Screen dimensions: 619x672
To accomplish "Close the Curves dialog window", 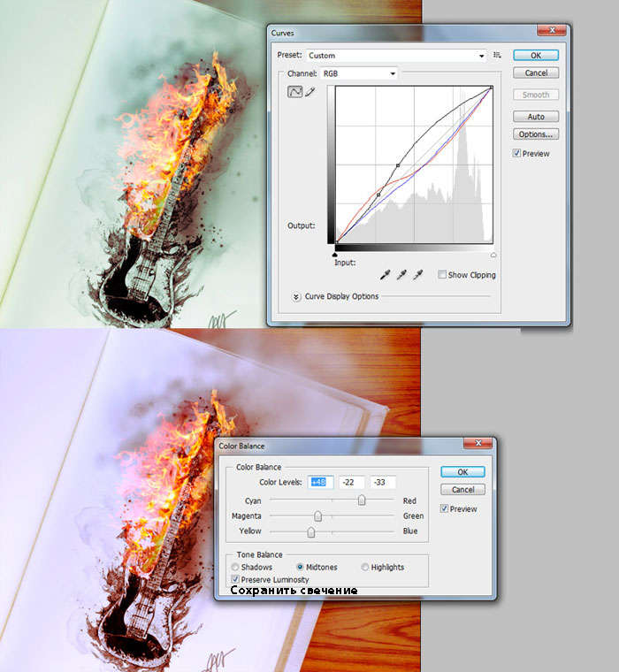I will pos(552,30).
